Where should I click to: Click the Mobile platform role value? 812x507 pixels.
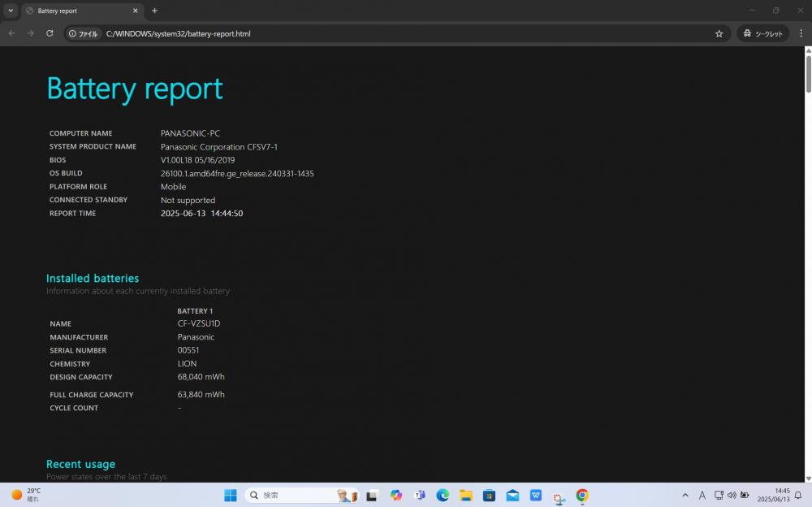174,187
